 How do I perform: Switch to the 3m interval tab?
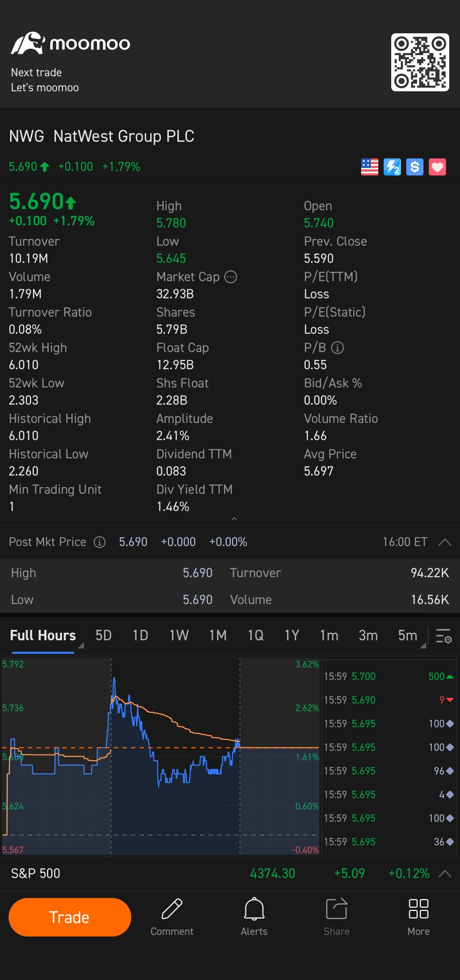click(x=368, y=635)
